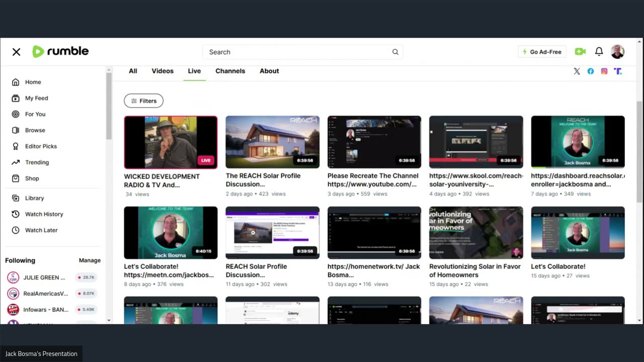Image resolution: width=644 pixels, height=362 pixels.
Task: Click Jack Bosma's Presentation label
Action: tap(41, 353)
